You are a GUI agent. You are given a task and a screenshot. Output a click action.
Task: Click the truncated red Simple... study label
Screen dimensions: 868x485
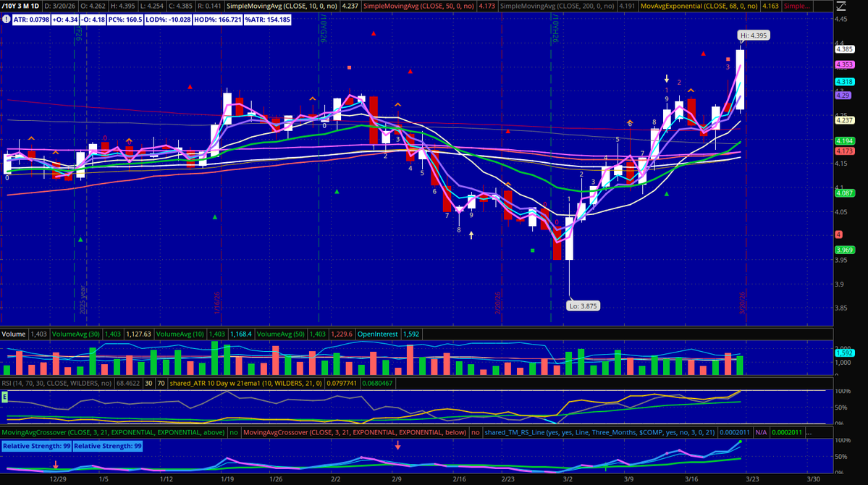(797, 6)
